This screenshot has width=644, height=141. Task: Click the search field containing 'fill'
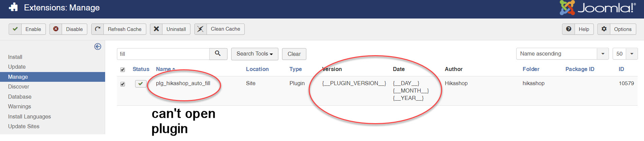click(x=163, y=54)
